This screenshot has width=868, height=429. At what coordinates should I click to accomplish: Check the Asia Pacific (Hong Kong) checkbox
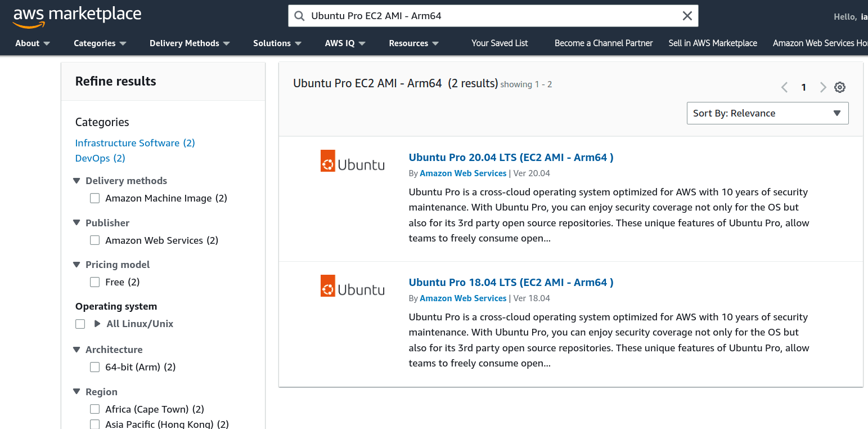pos(95,424)
